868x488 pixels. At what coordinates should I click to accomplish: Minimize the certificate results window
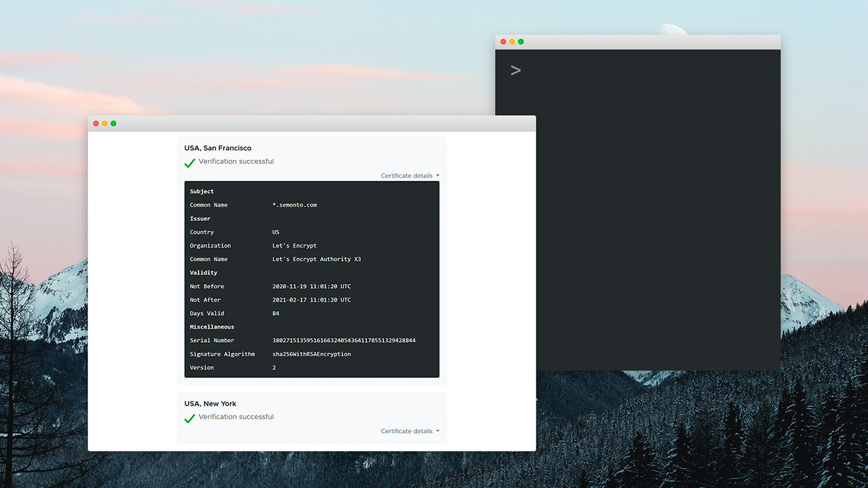[104, 123]
